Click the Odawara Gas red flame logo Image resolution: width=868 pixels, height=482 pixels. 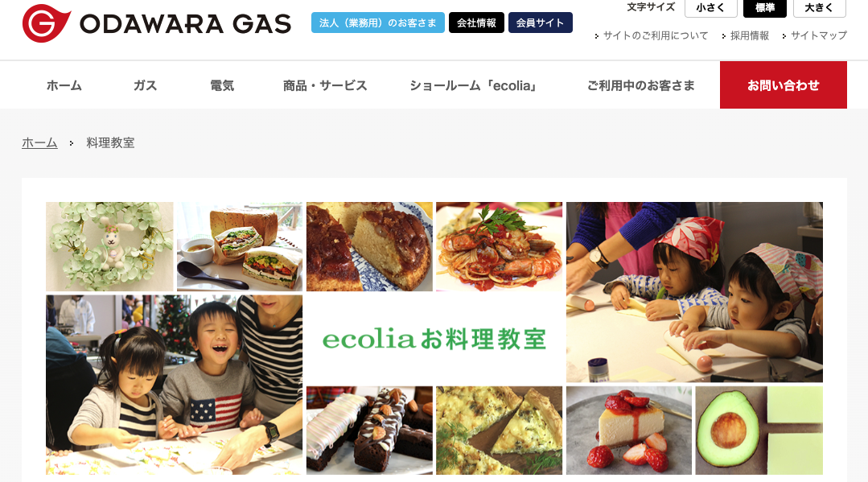point(47,23)
